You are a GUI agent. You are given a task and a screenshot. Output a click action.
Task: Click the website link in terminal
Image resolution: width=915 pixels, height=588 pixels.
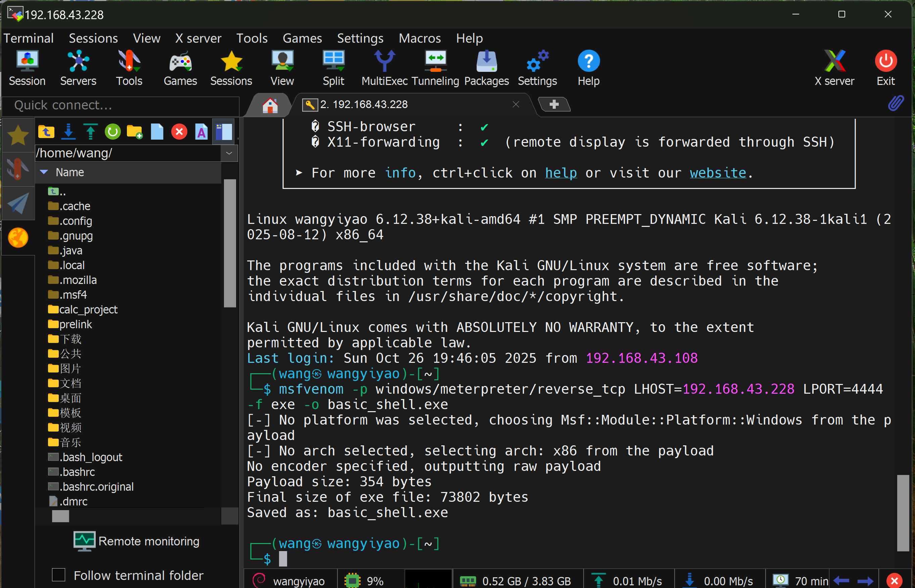point(718,173)
